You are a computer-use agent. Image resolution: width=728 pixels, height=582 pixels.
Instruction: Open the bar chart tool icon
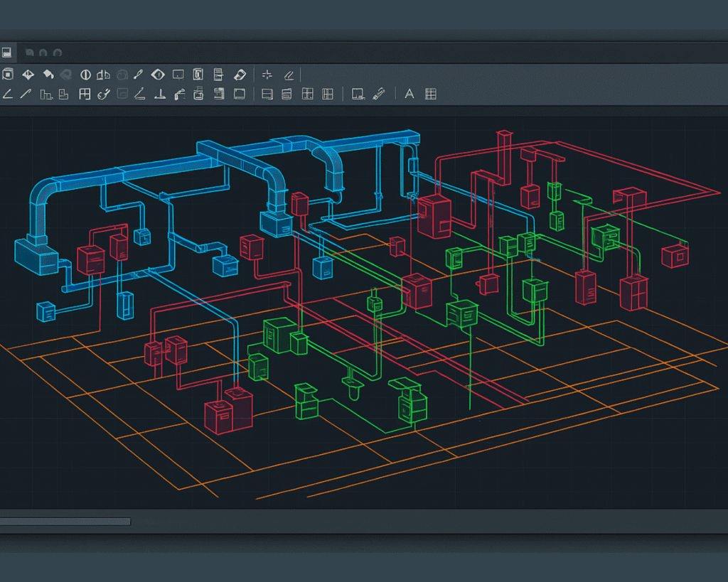47,94
